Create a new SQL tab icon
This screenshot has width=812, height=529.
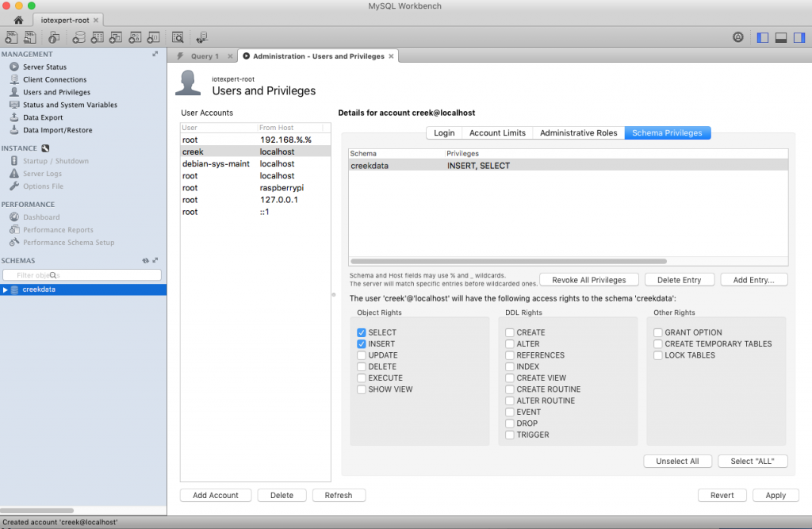pos(11,37)
